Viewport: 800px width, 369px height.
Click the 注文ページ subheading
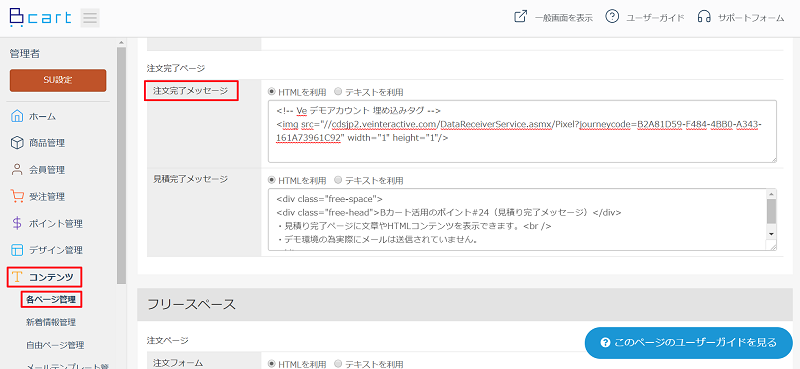[x=167, y=340]
